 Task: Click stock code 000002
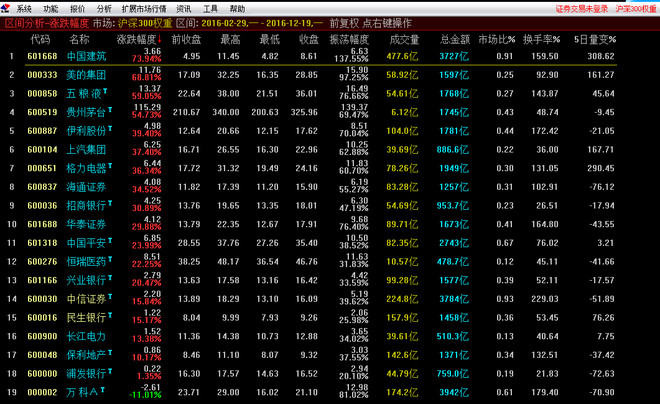coord(42,392)
